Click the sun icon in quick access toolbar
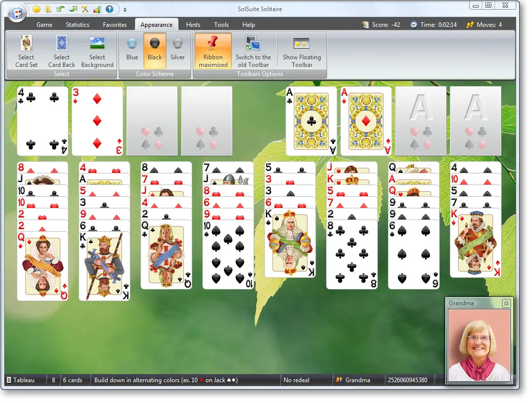Image resolution: width=532 pixels, height=403 pixels. coord(37,9)
